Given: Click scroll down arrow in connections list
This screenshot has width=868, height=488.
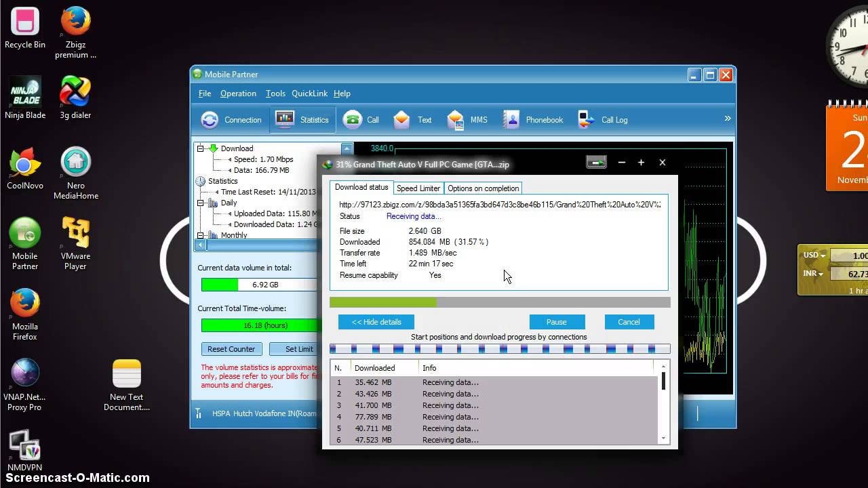Looking at the screenshot, I should click(663, 439).
